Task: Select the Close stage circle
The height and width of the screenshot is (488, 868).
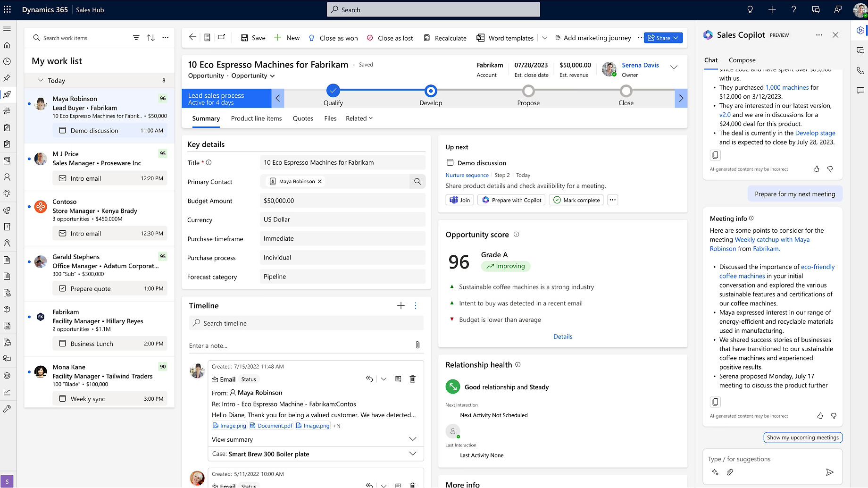Action: 626,91
